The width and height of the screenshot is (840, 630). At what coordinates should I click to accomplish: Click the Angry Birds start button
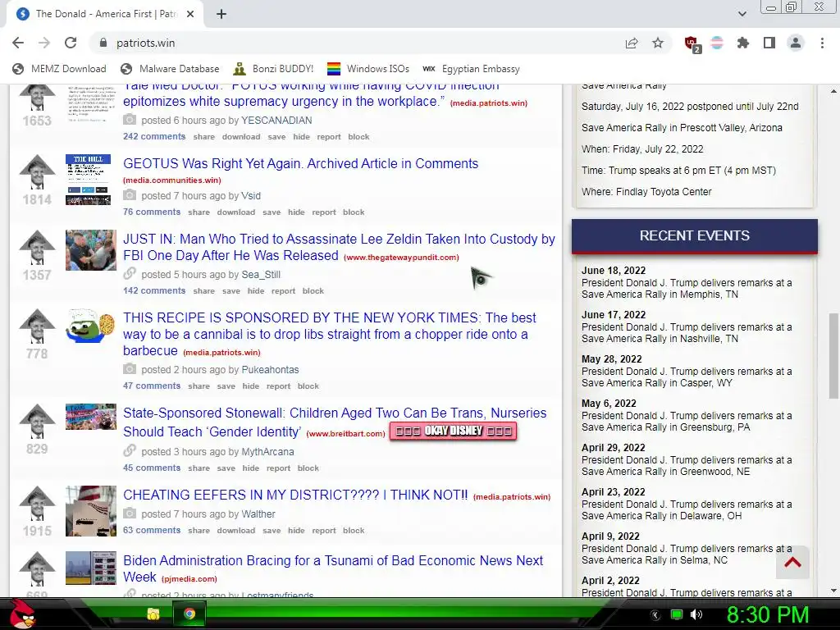click(22, 614)
